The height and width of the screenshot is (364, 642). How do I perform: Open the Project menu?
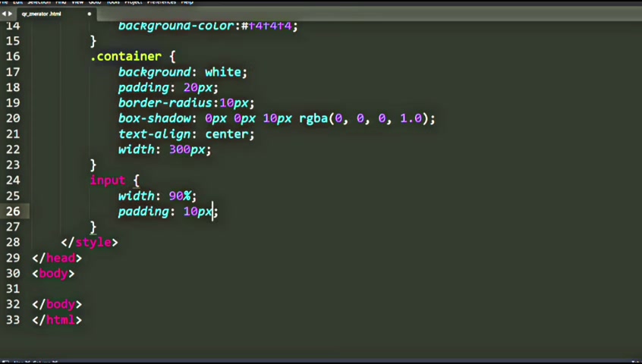[x=133, y=2]
